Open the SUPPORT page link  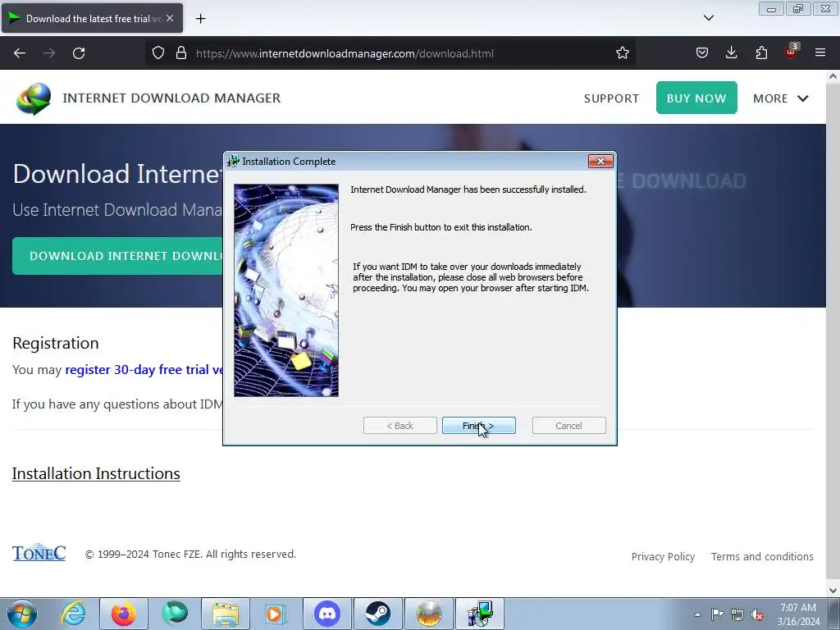[x=611, y=98]
